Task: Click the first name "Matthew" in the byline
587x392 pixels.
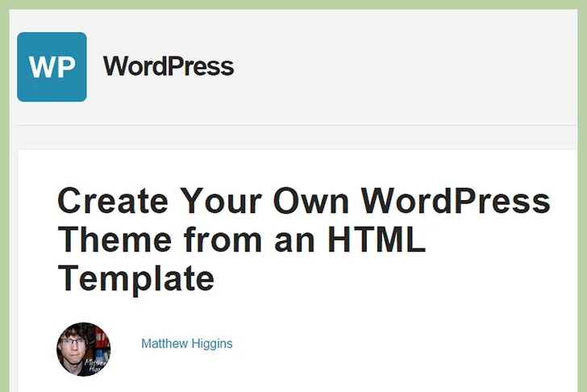Action: 164,344
